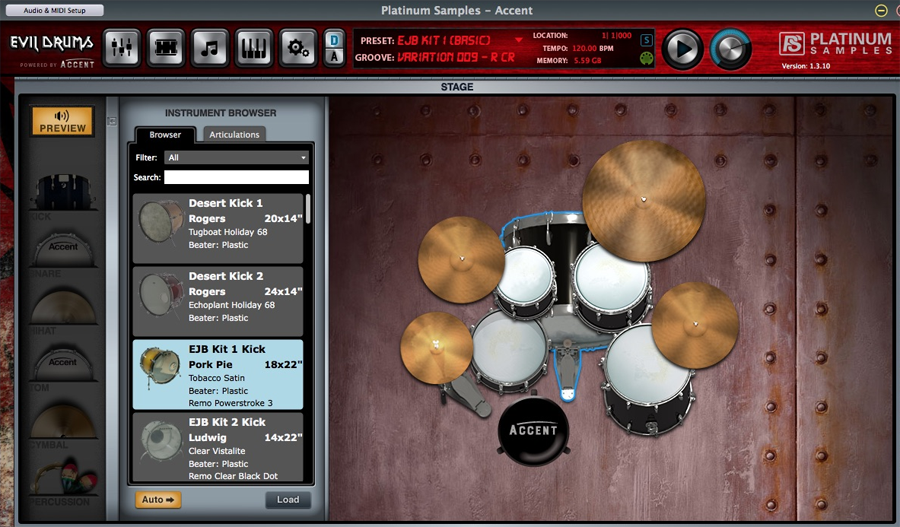Click the play button

[683, 49]
